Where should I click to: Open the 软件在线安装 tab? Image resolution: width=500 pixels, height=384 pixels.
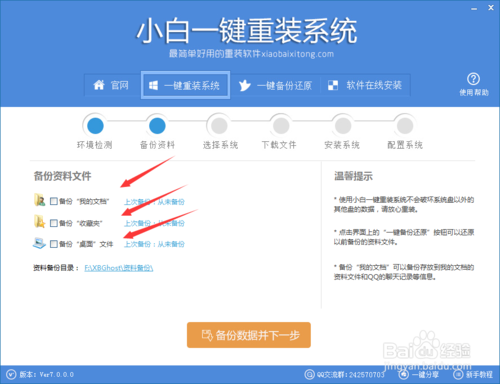(x=365, y=86)
